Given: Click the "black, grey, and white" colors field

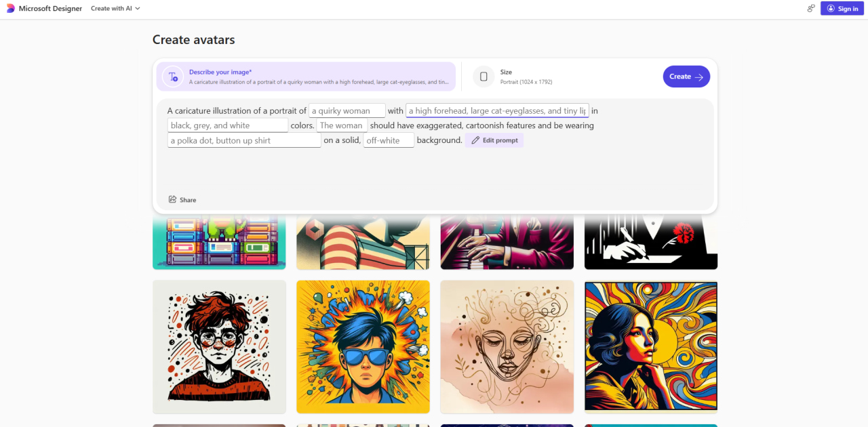Looking at the screenshot, I should click(x=227, y=125).
